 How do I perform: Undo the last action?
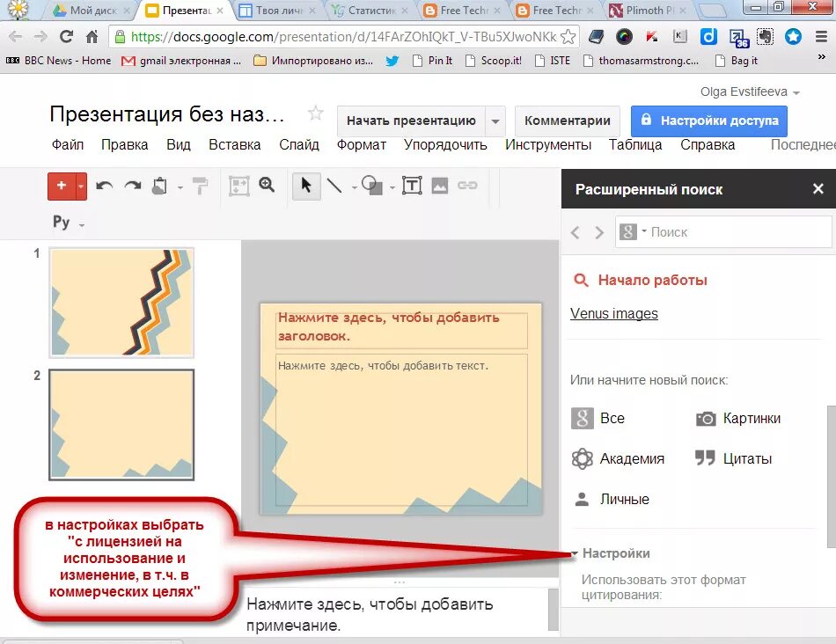tap(104, 186)
